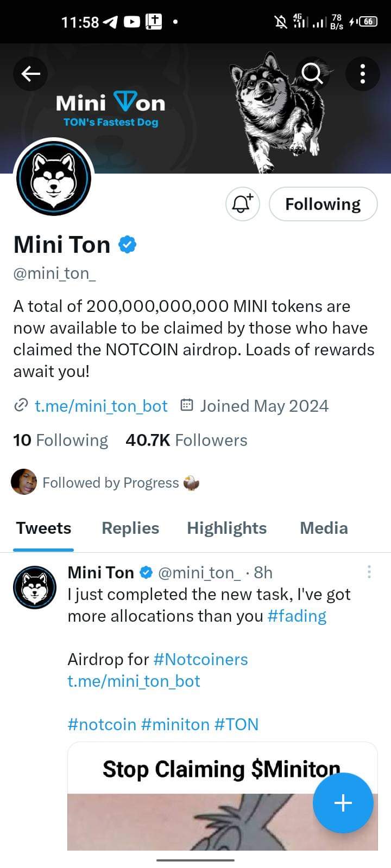This screenshot has height=868, width=391.
Task: Open the profile search magnifier
Action: click(x=312, y=73)
